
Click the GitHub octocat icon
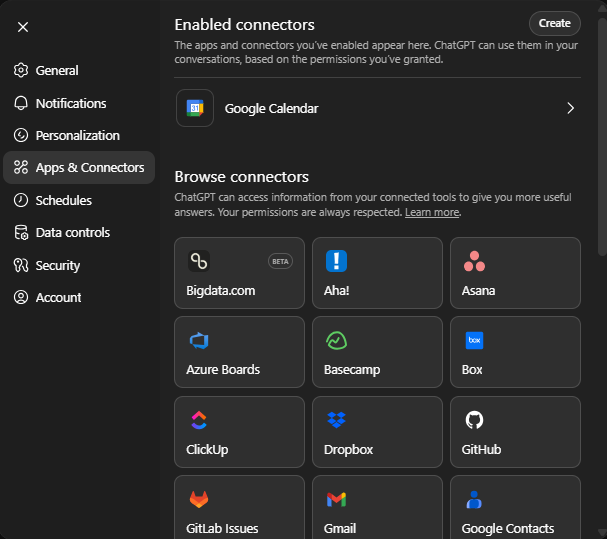[x=474, y=420]
